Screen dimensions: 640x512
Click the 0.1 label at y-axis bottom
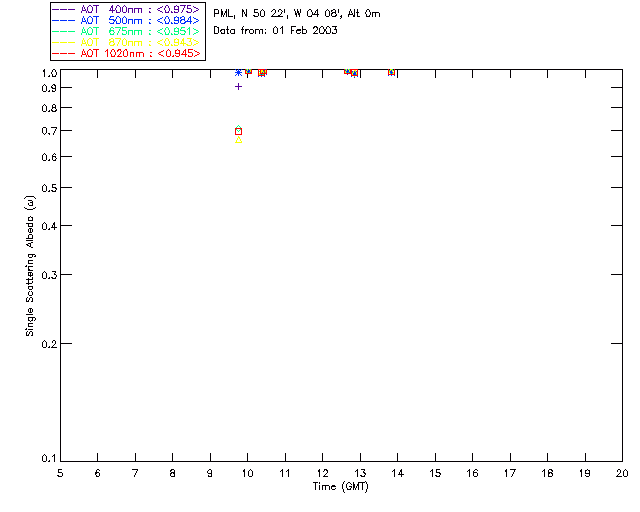pos(49,459)
